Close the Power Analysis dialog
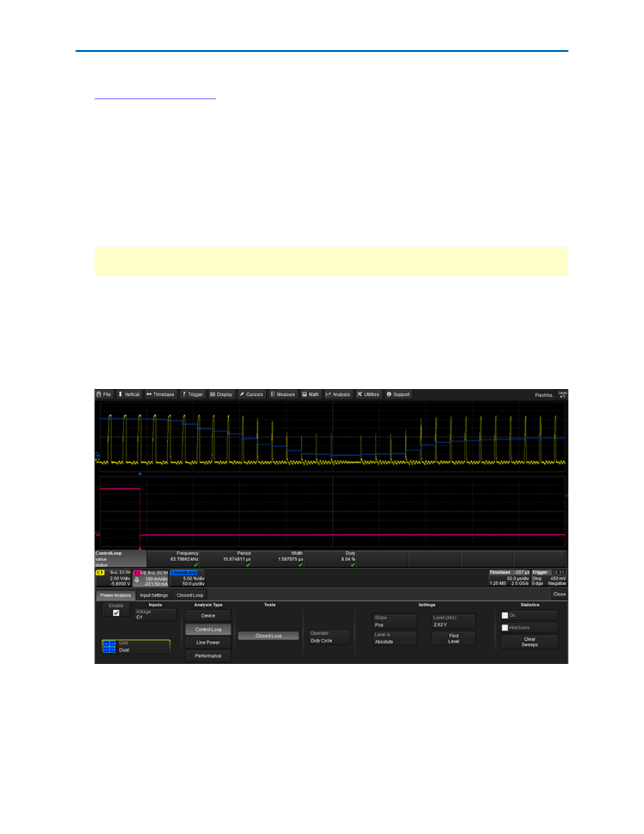 click(559, 594)
